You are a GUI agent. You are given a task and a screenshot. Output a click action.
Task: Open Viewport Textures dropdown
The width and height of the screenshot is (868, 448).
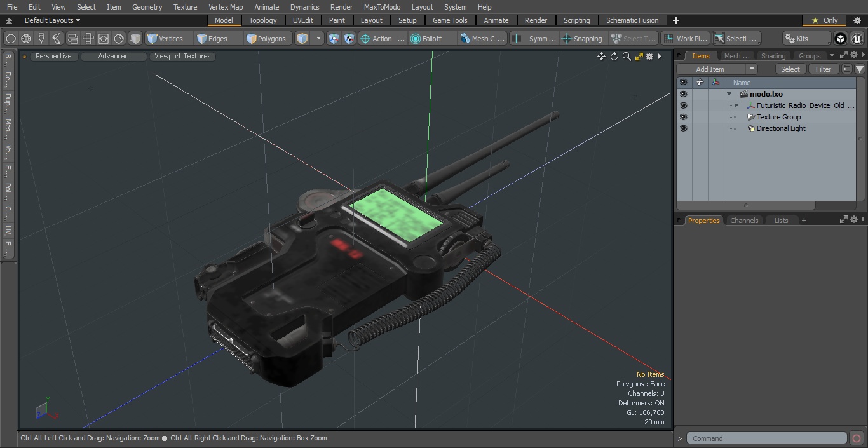[182, 56]
